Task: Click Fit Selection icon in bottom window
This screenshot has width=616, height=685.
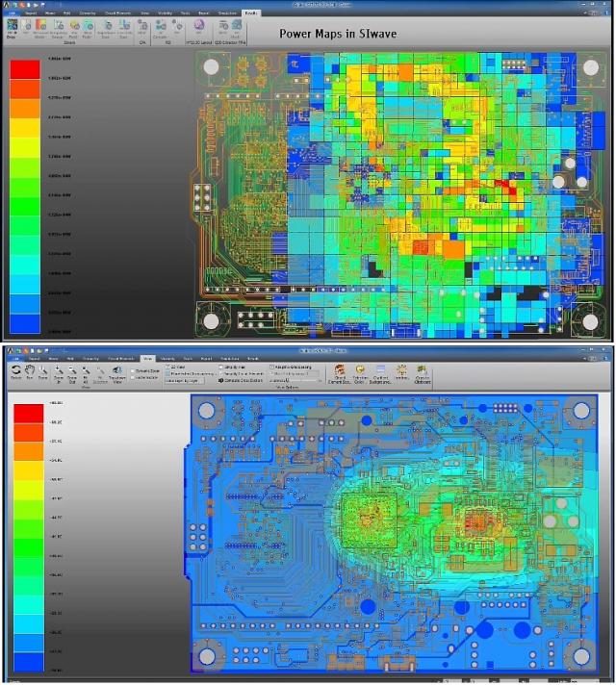Action: [x=100, y=375]
